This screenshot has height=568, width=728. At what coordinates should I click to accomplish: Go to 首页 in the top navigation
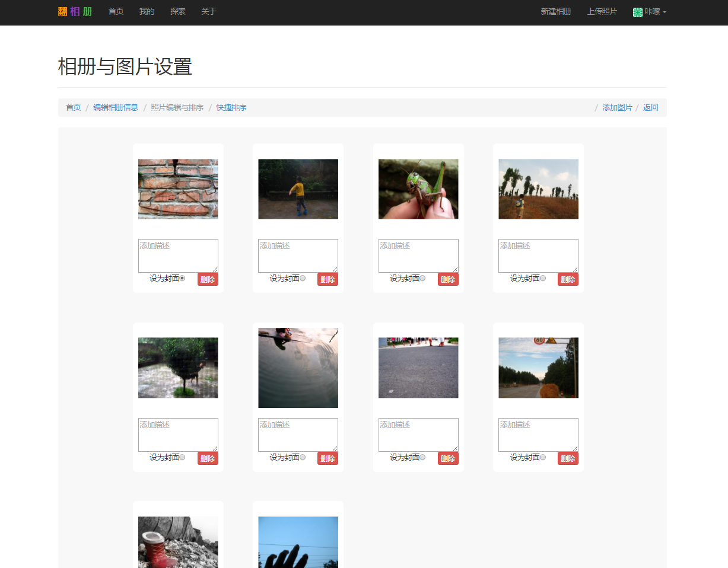pyautogui.click(x=116, y=11)
